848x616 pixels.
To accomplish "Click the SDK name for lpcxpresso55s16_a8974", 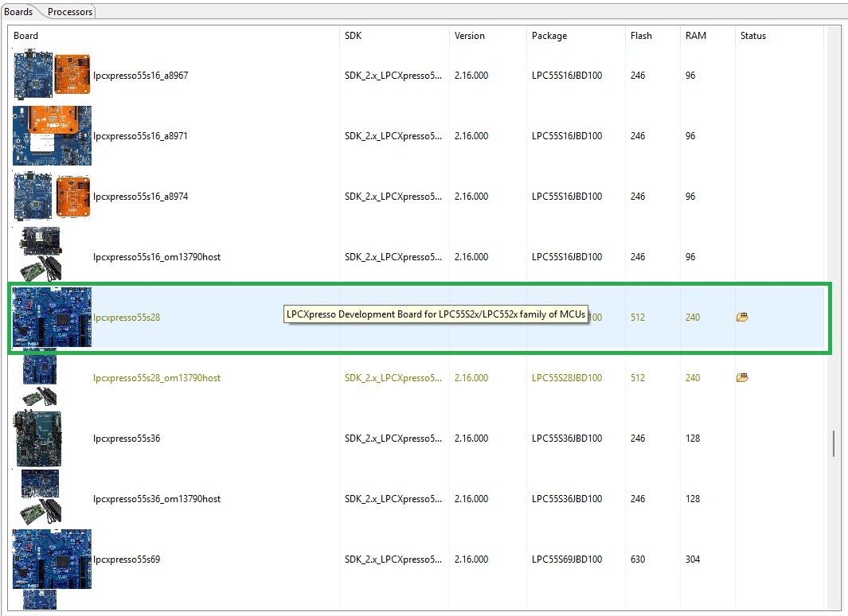I will click(x=393, y=196).
